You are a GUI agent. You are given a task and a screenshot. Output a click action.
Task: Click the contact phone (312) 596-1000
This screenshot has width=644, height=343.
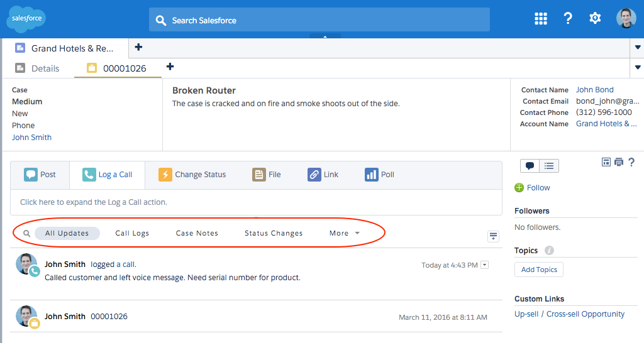click(604, 112)
